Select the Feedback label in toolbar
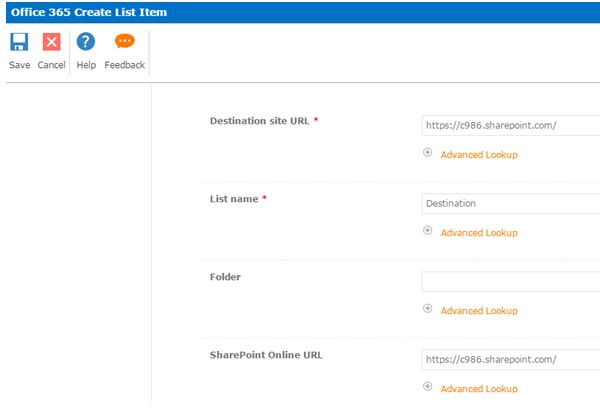600x417 pixels. coord(125,66)
